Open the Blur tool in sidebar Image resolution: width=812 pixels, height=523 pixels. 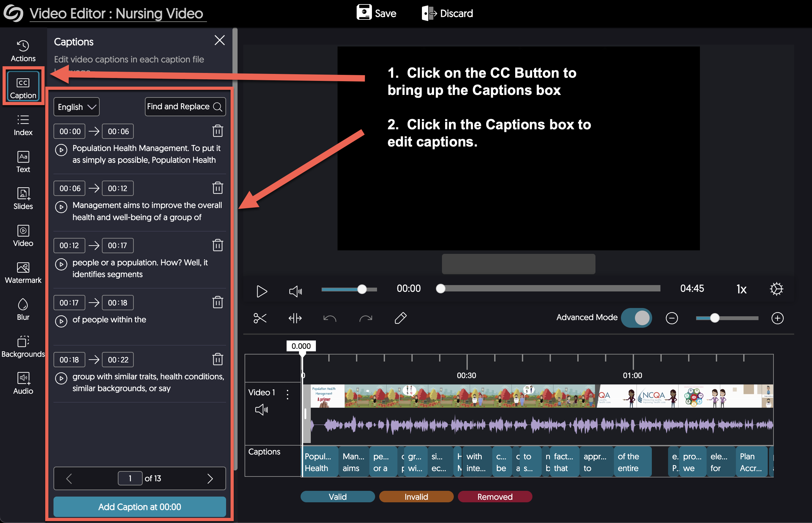click(x=23, y=309)
